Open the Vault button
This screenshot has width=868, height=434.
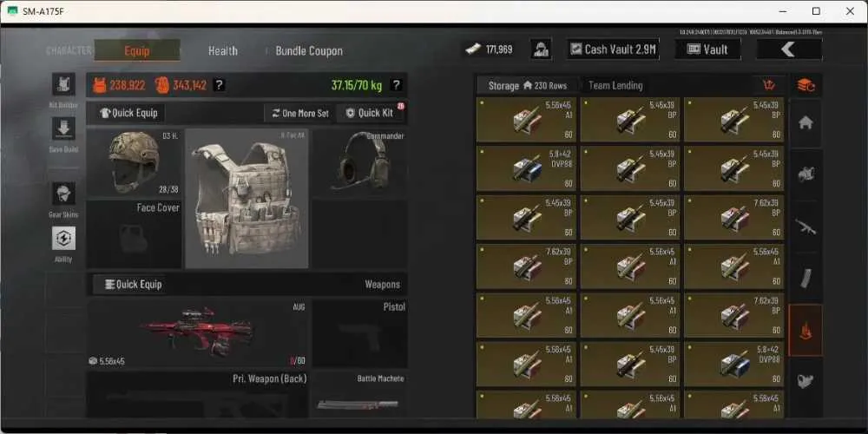[707, 49]
